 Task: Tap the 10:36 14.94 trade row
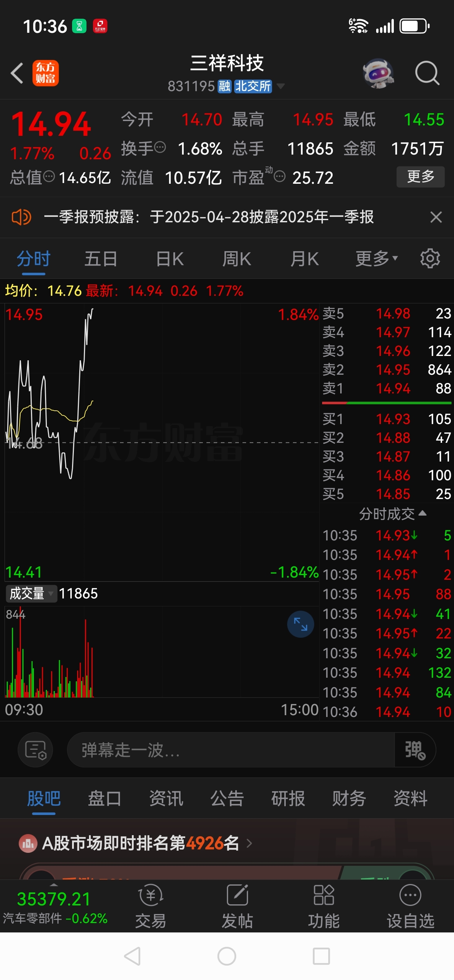pyautogui.click(x=387, y=712)
